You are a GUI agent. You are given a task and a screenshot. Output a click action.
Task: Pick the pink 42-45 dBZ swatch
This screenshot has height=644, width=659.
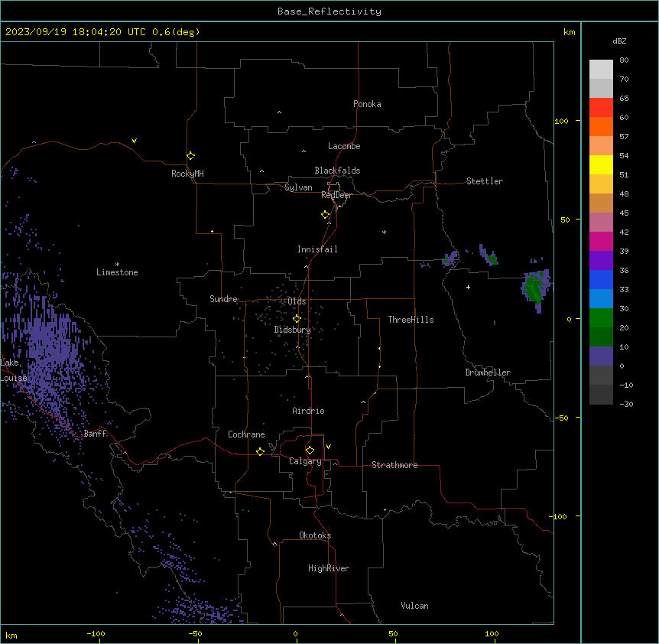(601, 222)
